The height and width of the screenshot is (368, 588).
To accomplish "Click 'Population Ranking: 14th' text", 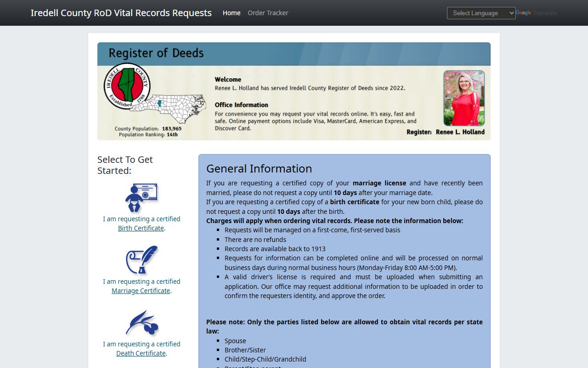I will (x=148, y=135).
